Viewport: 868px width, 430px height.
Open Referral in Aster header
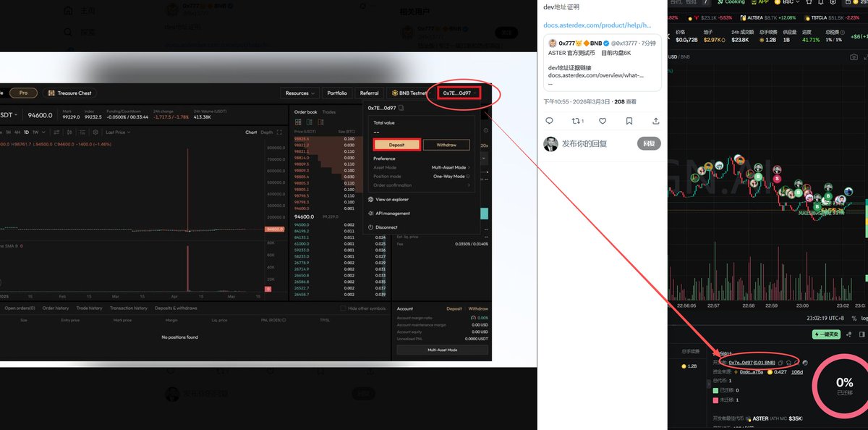[x=369, y=93]
